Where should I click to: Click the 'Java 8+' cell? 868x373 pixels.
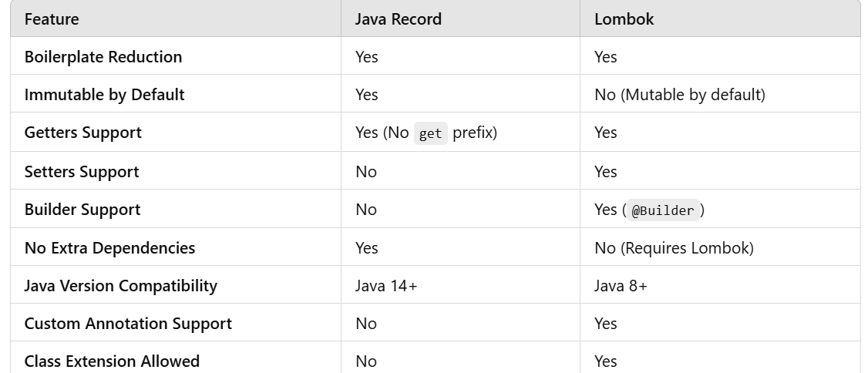pyautogui.click(x=621, y=286)
